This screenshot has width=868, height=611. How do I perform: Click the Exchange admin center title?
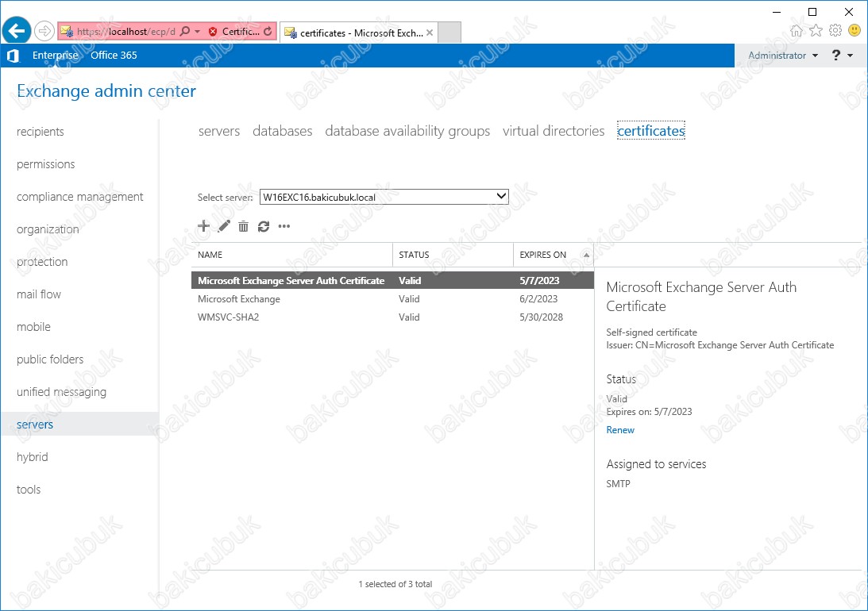pyautogui.click(x=106, y=90)
